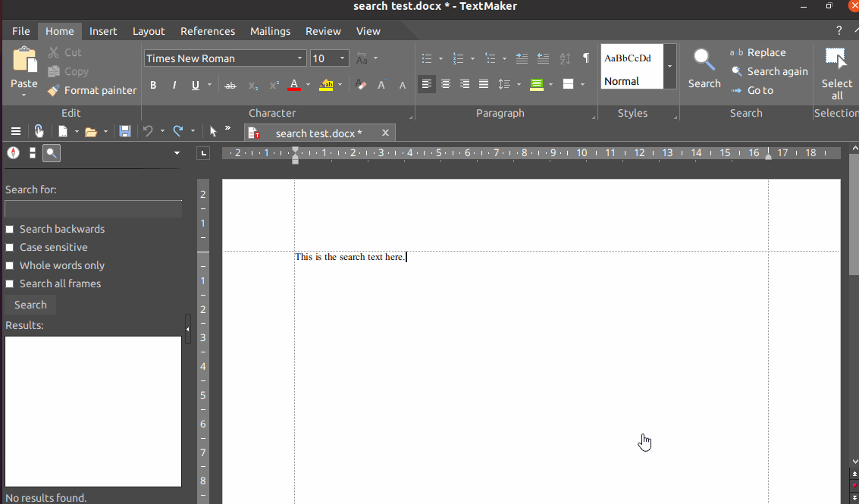
Task: Expand the Normal styles gallery arrow
Action: tap(669, 67)
